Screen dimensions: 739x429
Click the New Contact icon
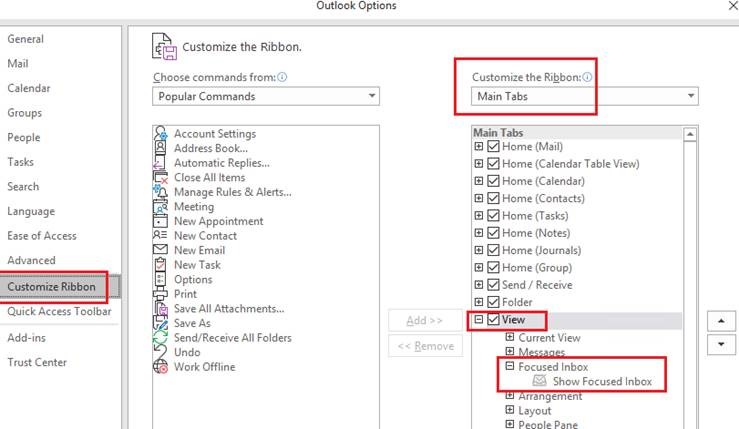point(160,235)
